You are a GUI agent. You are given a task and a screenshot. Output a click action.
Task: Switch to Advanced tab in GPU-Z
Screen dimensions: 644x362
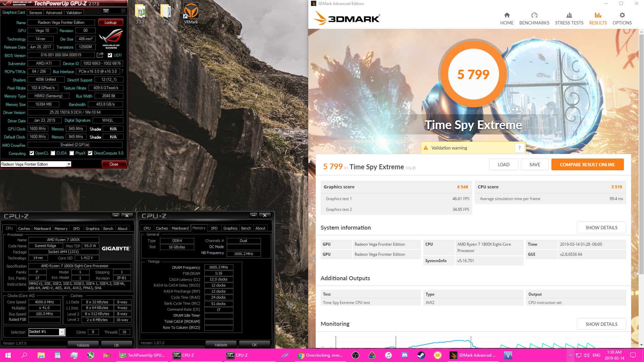54,13
